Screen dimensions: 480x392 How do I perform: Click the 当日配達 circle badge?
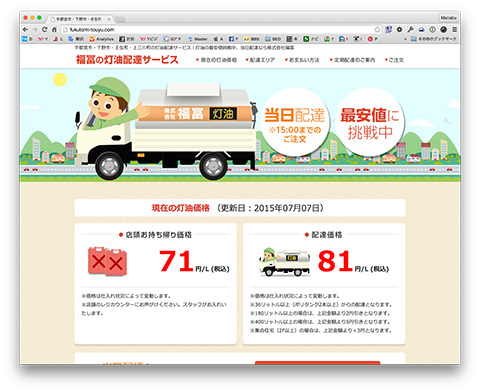pos(295,122)
